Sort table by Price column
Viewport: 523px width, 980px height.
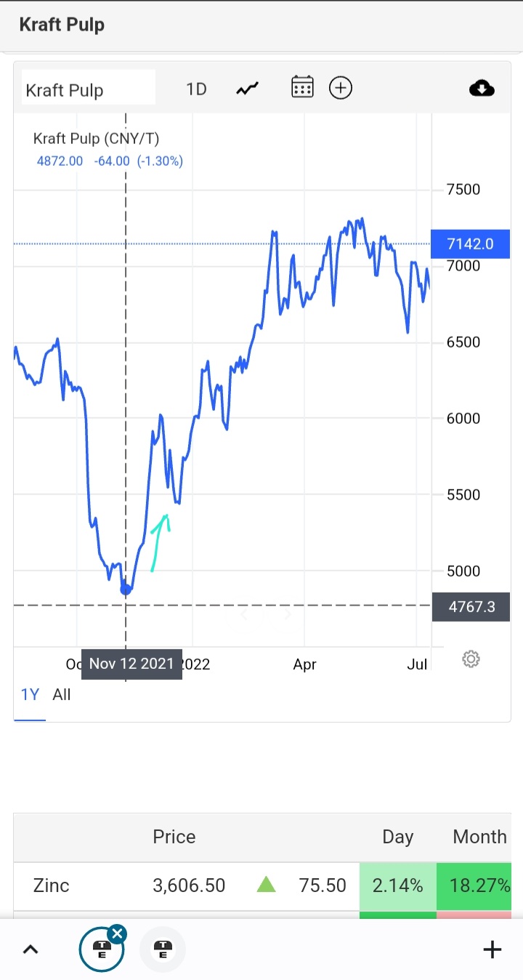point(174,837)
